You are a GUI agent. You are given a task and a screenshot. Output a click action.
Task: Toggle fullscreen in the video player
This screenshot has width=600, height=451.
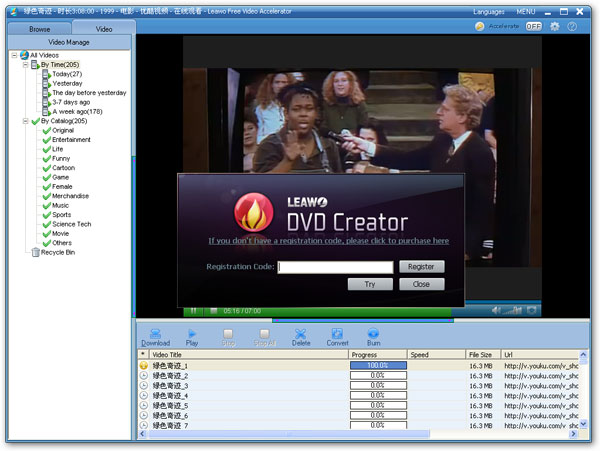532,310
